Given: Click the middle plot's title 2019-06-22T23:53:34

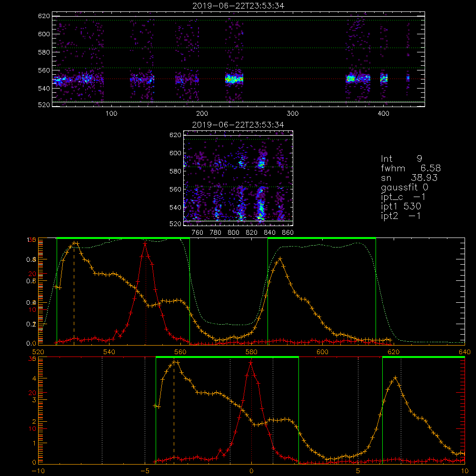Looking at the screenshot, I should click(x=238, y=125).
